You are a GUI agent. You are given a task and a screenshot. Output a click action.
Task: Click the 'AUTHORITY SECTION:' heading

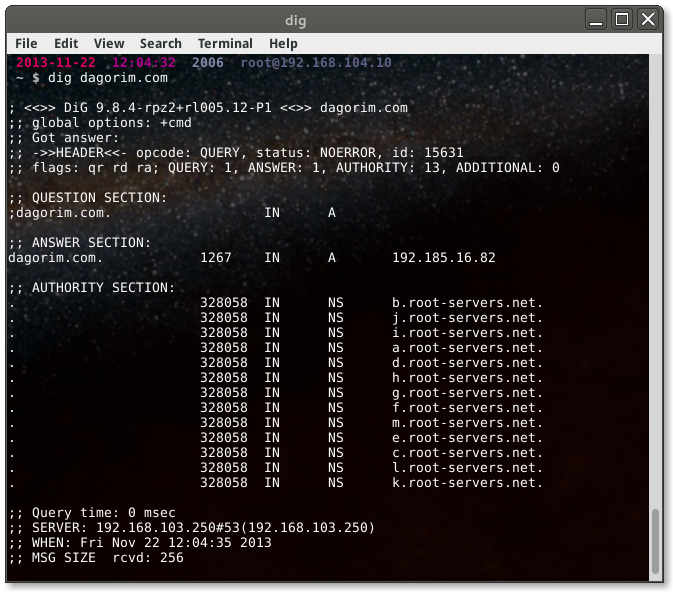tap(103, 288)
